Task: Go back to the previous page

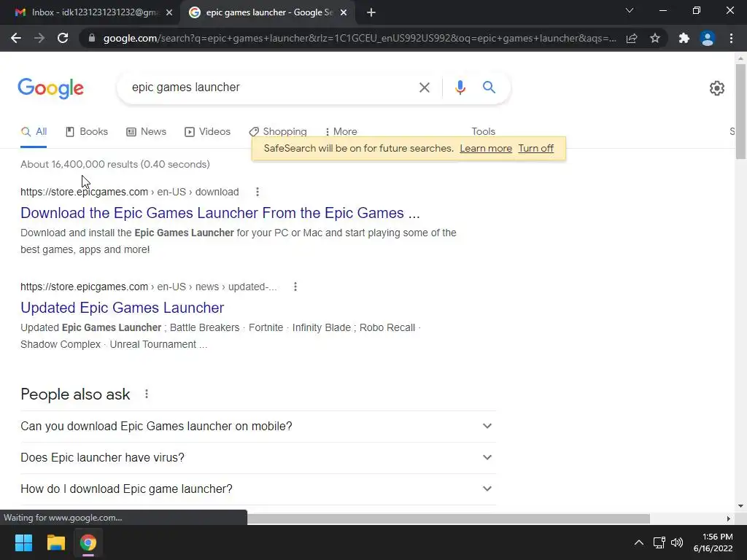Action: coord(16,38)
